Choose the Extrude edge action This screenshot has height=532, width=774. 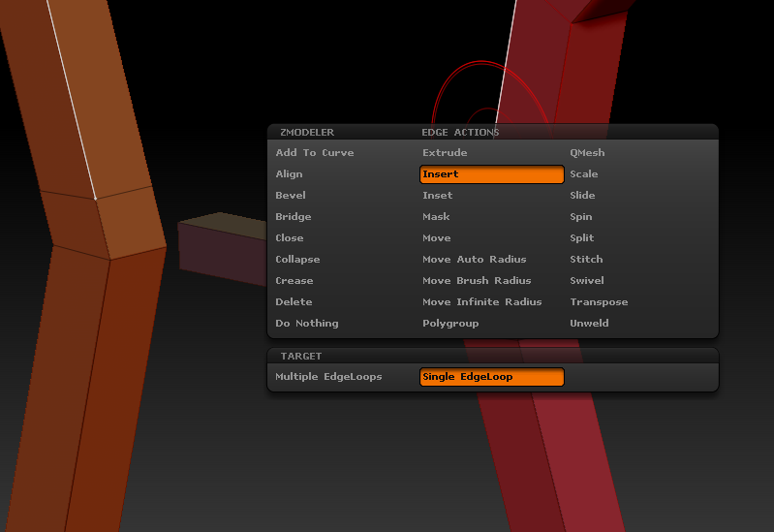445,153
